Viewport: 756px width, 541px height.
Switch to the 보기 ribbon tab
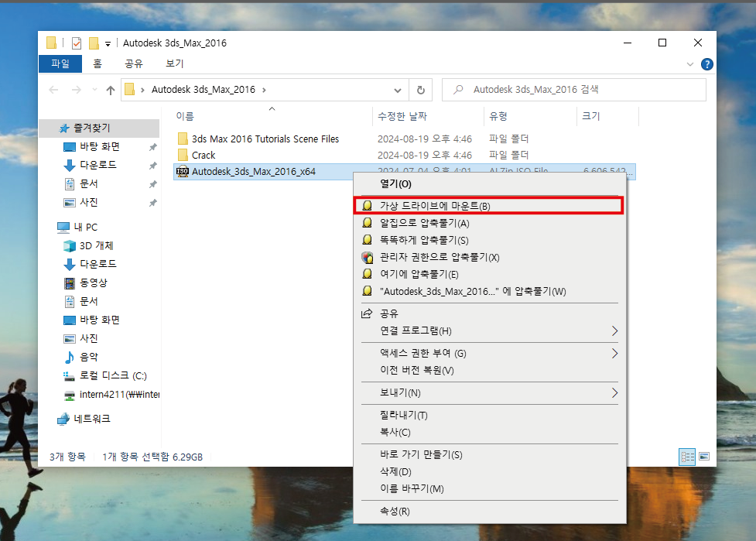[x=175, y=63]
